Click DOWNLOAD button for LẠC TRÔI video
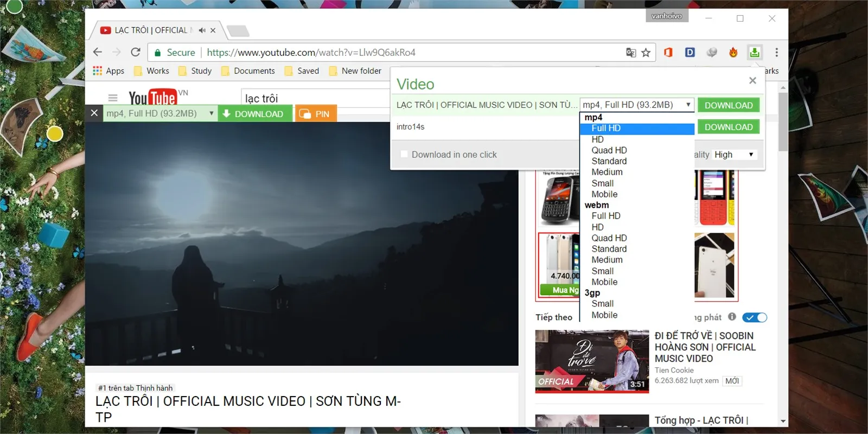 (x=729, y=105)
